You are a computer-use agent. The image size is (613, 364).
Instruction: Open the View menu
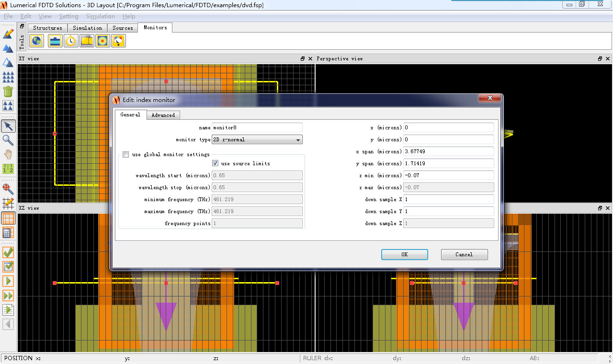click(45, 16)
